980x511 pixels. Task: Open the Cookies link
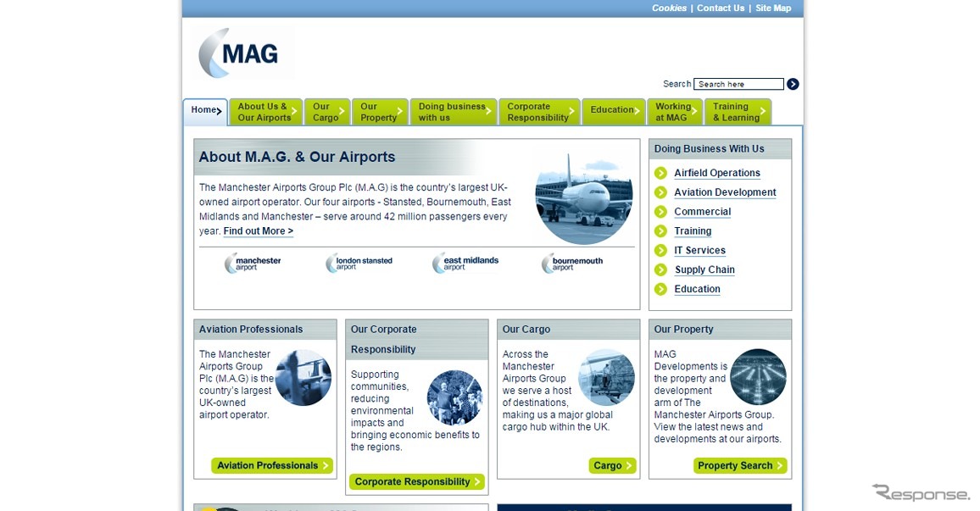point(670,8)
